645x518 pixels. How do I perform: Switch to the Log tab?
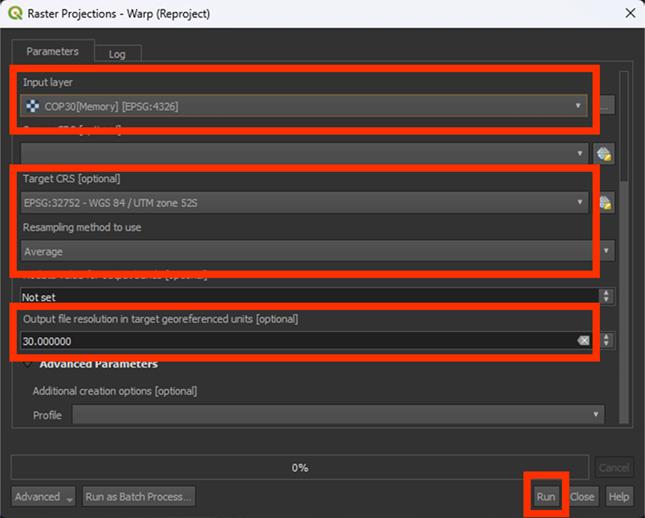117,54
